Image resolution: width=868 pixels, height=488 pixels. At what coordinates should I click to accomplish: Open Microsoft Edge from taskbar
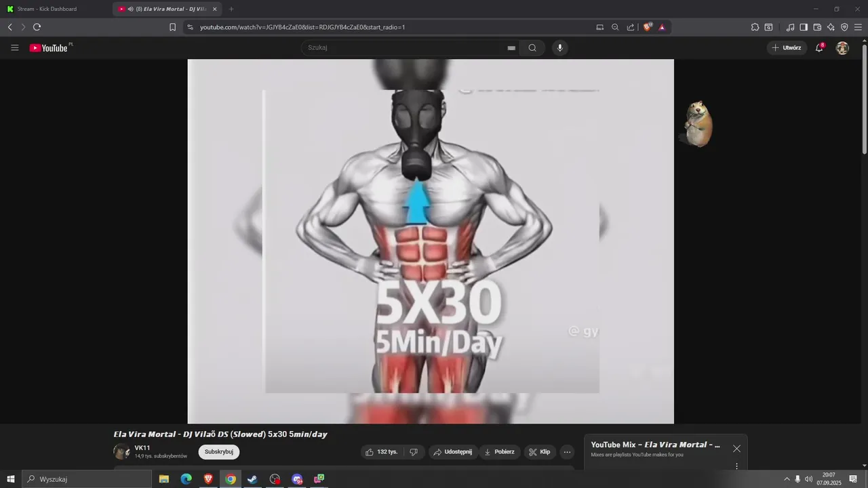pos(186,479)
